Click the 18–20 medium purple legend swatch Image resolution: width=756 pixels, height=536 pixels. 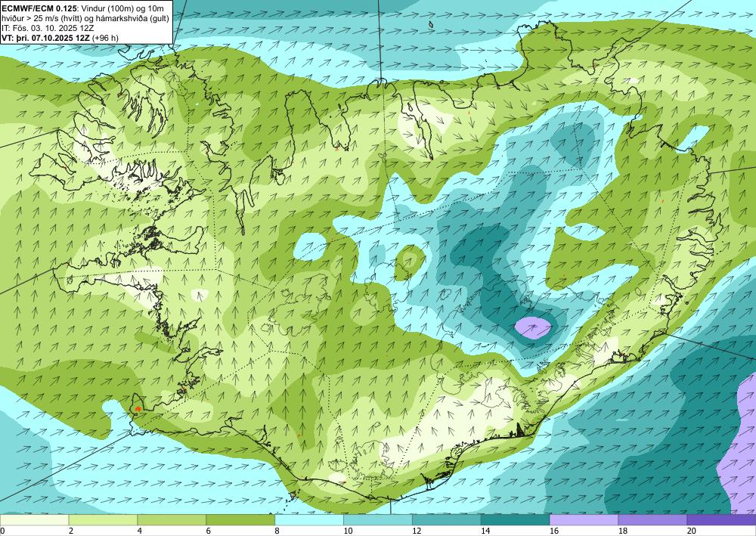click(x=652, y=520)
